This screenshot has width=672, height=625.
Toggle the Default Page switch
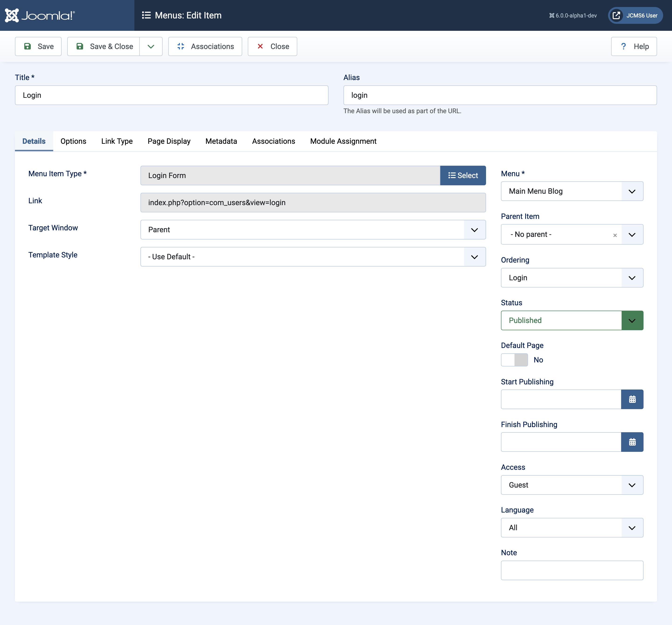[514, 360]
